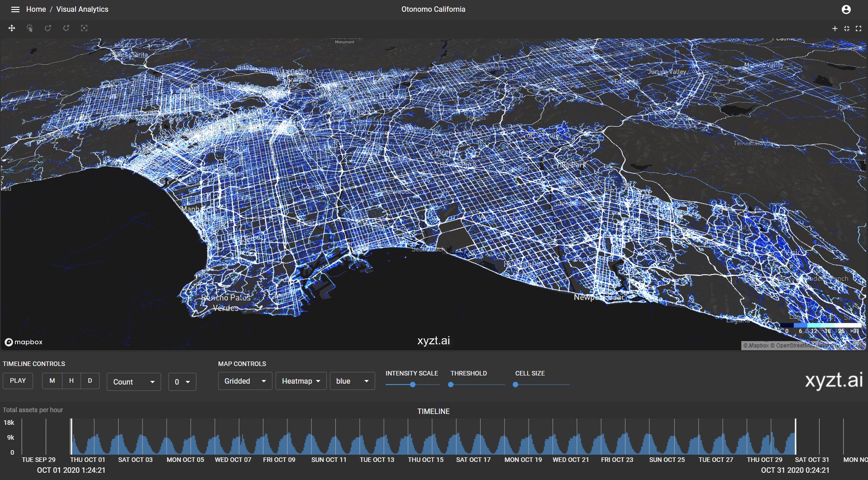The width and height of the screenshot is (868, 480).
Task: Click the 'SAT OCT 31' timeline label
Action: [812, 460]
